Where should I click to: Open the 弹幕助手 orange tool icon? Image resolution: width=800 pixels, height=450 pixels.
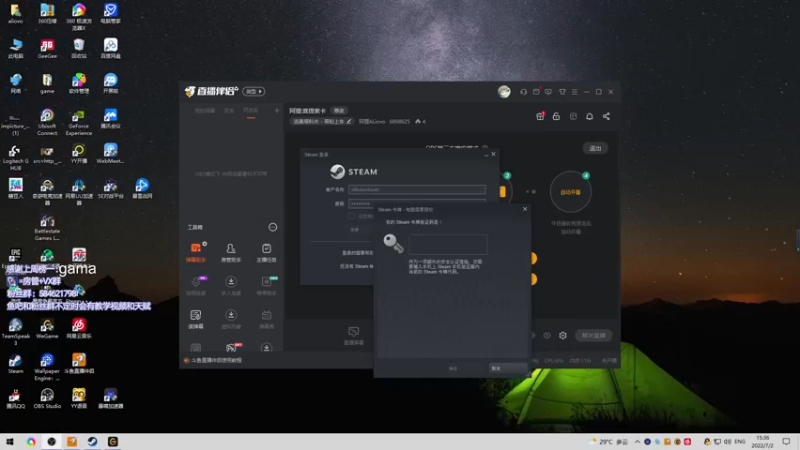tap(196, 252)
